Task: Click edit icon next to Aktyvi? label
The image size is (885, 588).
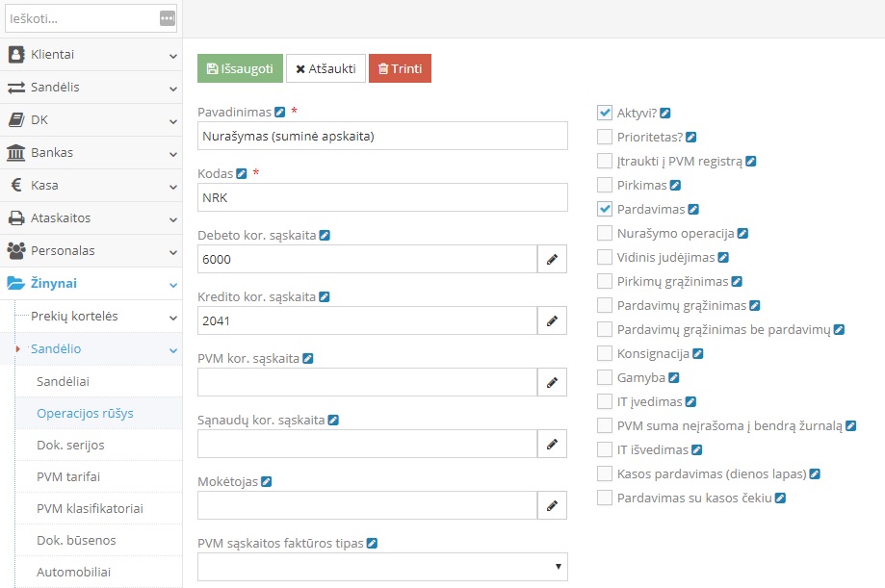Action: [x=665, y=113]
